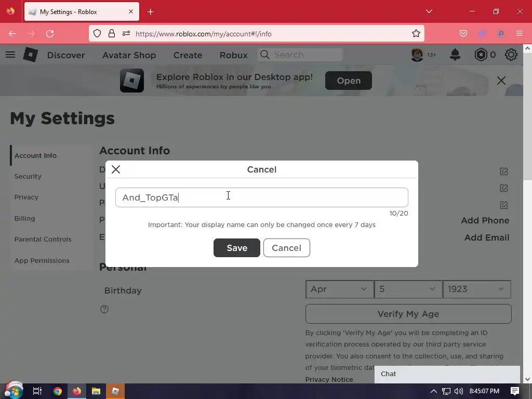
Task: Open the birthday day dropdown 5
Action: point(408,289)
